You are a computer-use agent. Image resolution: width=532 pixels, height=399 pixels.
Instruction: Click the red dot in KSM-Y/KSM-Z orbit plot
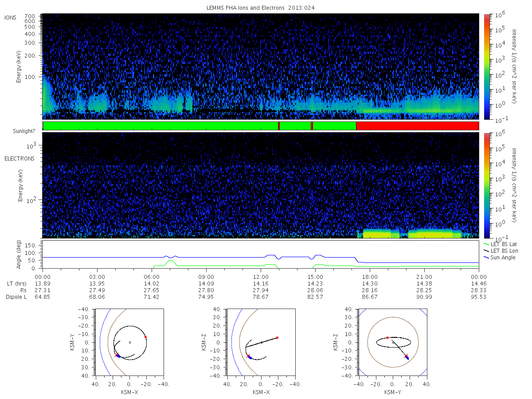387,337
